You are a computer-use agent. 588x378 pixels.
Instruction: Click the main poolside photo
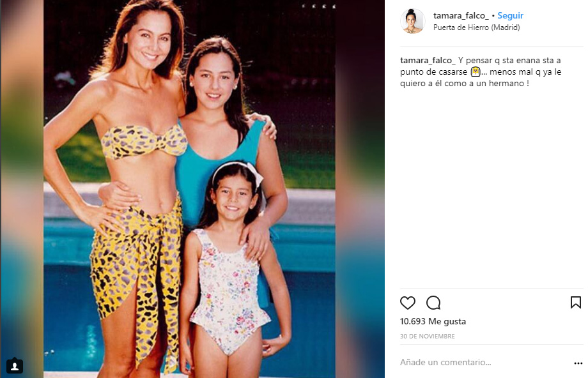(x=189, y=189)
